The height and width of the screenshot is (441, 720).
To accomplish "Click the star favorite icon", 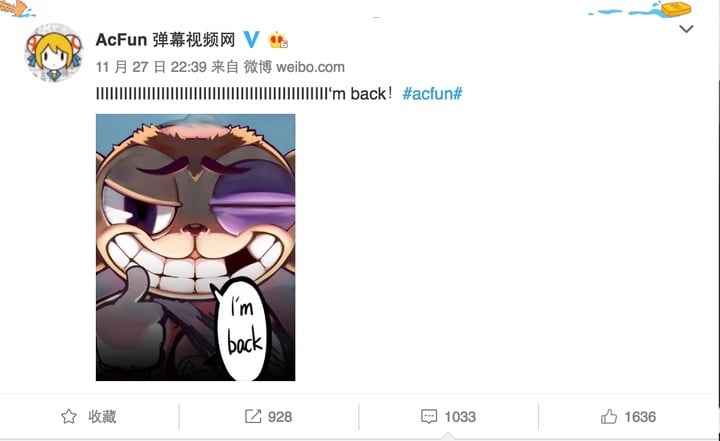I will pyautogui.click(x=69, y=417).
